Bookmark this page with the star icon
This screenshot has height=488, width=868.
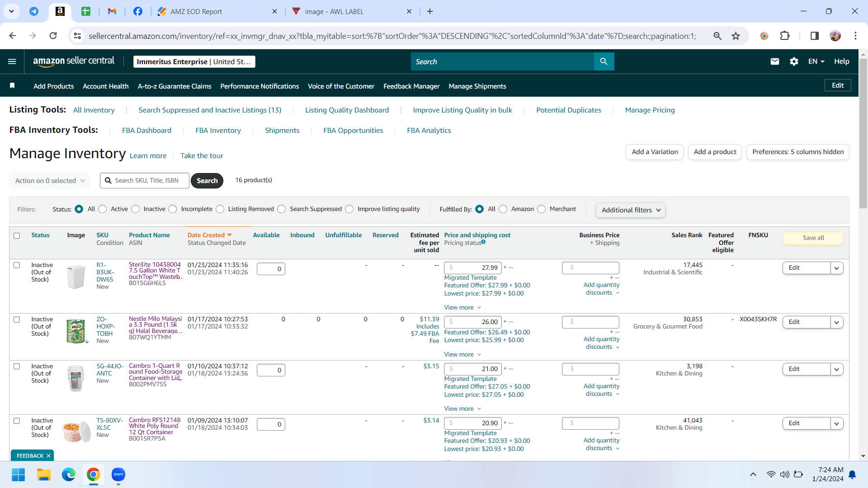point(736,36)
